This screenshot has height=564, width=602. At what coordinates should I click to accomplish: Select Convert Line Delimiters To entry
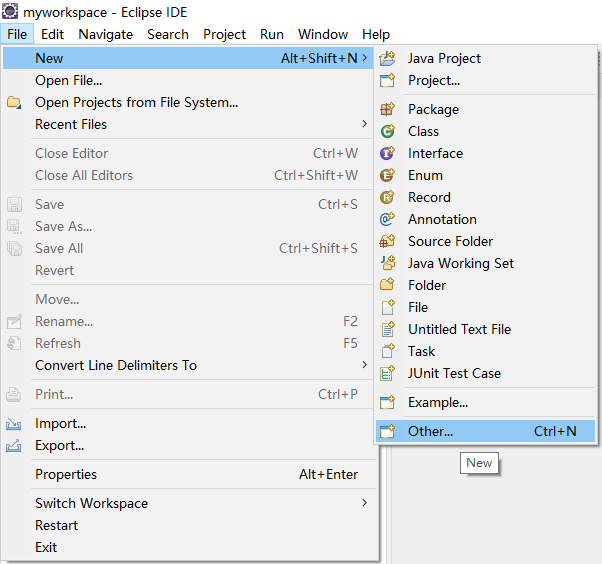coord(188,365)
